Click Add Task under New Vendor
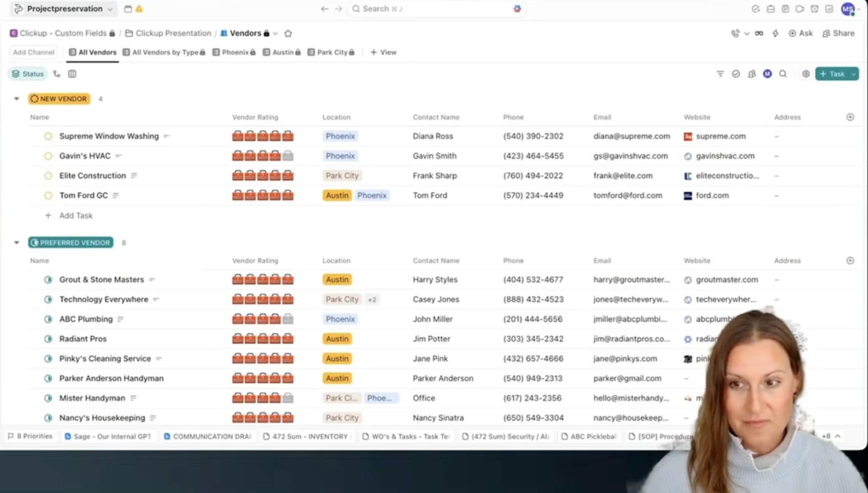 [x=76, y=216]
